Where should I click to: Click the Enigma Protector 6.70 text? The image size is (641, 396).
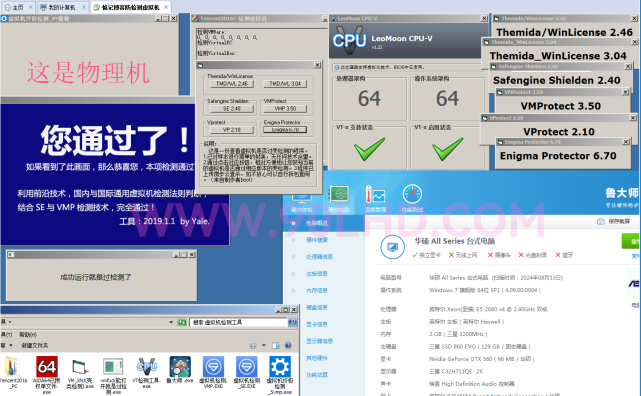pyautogui.click(x=558, y=156)
